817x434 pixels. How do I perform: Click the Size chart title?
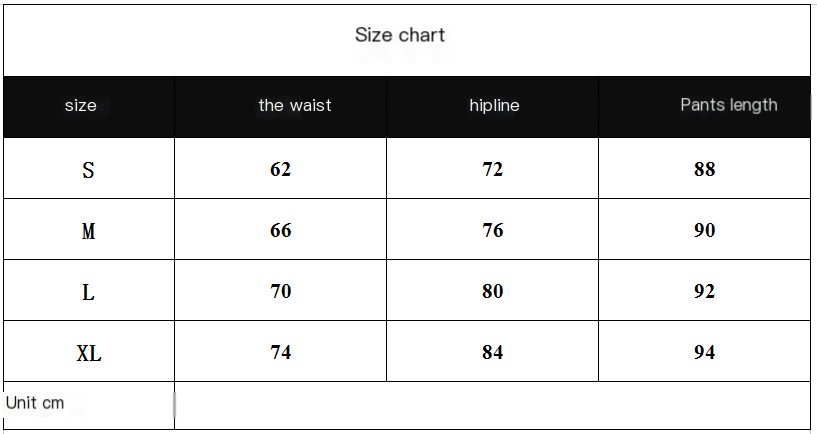tap(400, 35)
